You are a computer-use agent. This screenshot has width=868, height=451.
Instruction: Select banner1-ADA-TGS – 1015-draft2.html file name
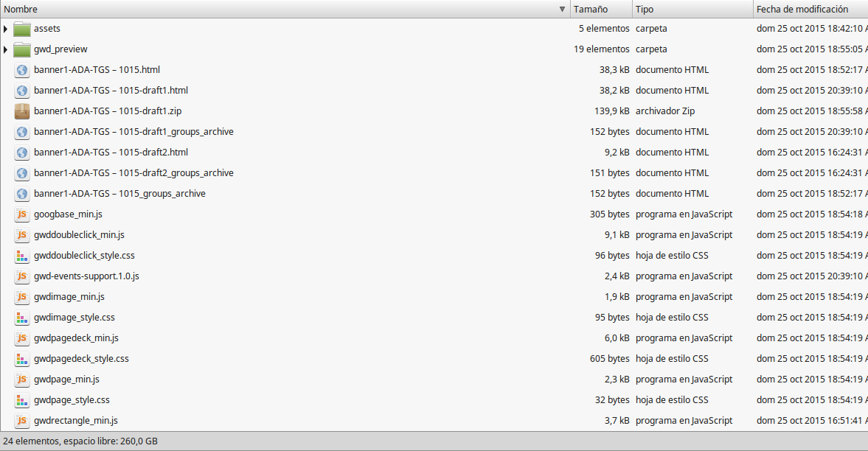pyautogui.click(x=111, y=153)
